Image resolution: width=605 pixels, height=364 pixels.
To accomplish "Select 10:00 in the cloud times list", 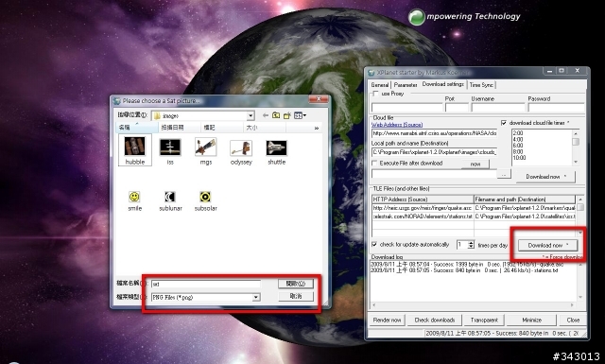I will tap(519, 158).
